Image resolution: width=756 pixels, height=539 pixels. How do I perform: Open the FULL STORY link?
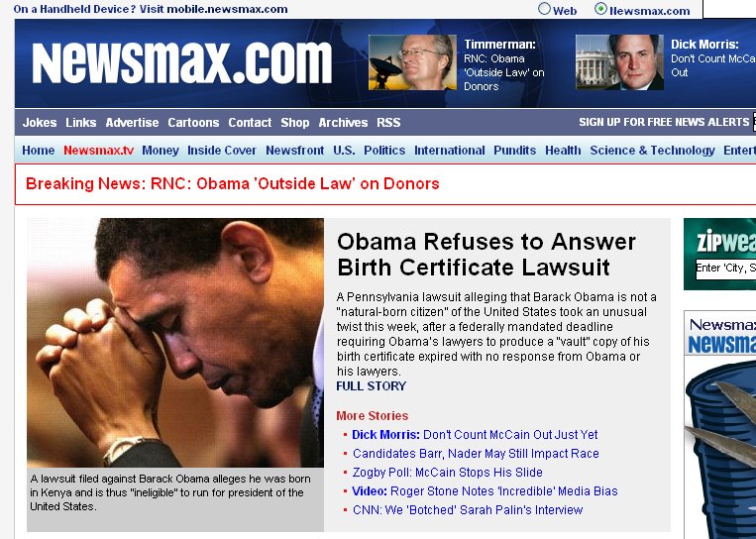[x=372, y=386]
